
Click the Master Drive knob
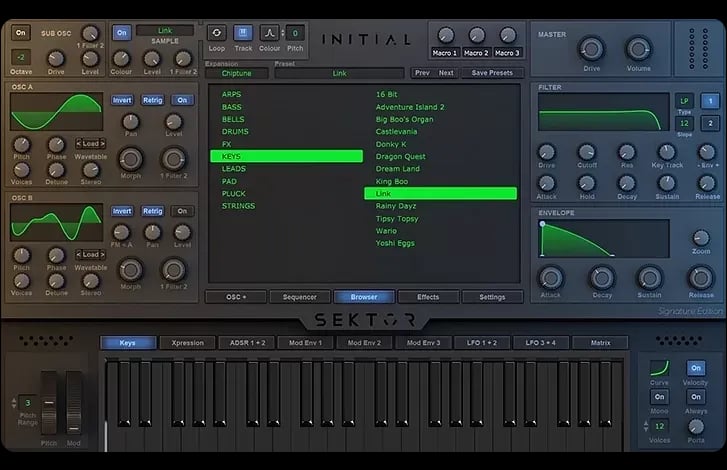591,49
